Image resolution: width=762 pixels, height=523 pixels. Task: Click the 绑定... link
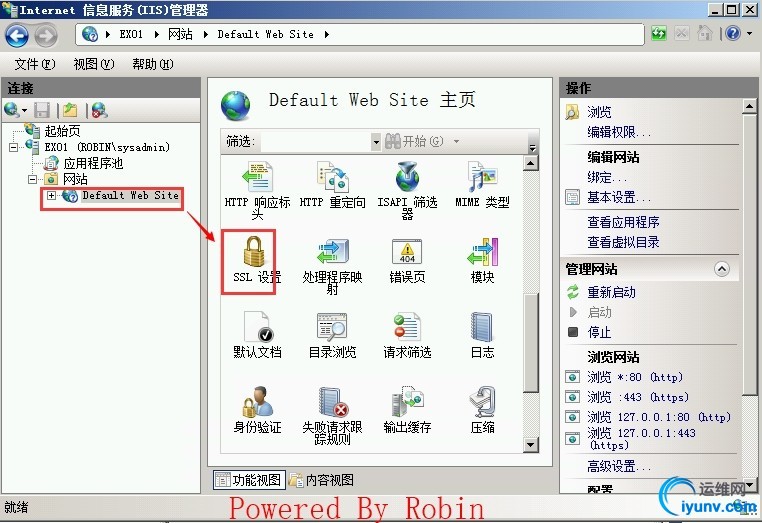pos(606,177)
